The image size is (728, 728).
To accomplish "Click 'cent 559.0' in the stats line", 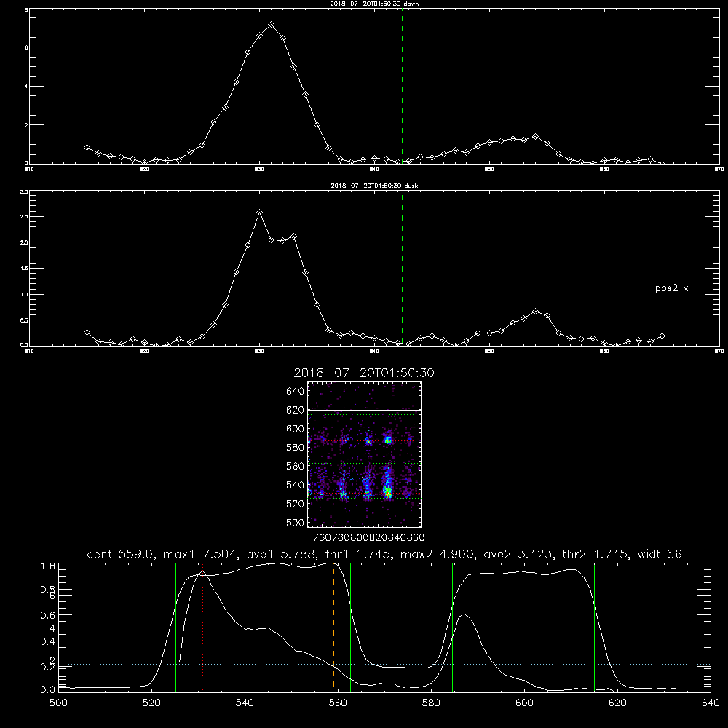I will (120, 554).
